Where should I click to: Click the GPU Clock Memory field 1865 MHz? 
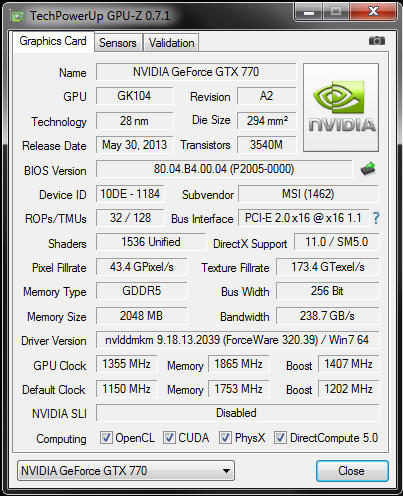[x=239, y=364]
